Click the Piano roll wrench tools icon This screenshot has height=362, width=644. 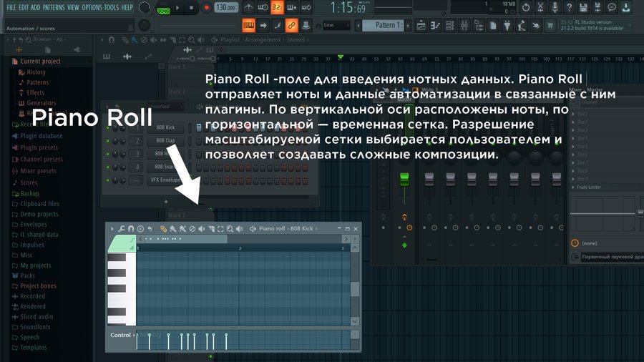(x=122, y=229)
